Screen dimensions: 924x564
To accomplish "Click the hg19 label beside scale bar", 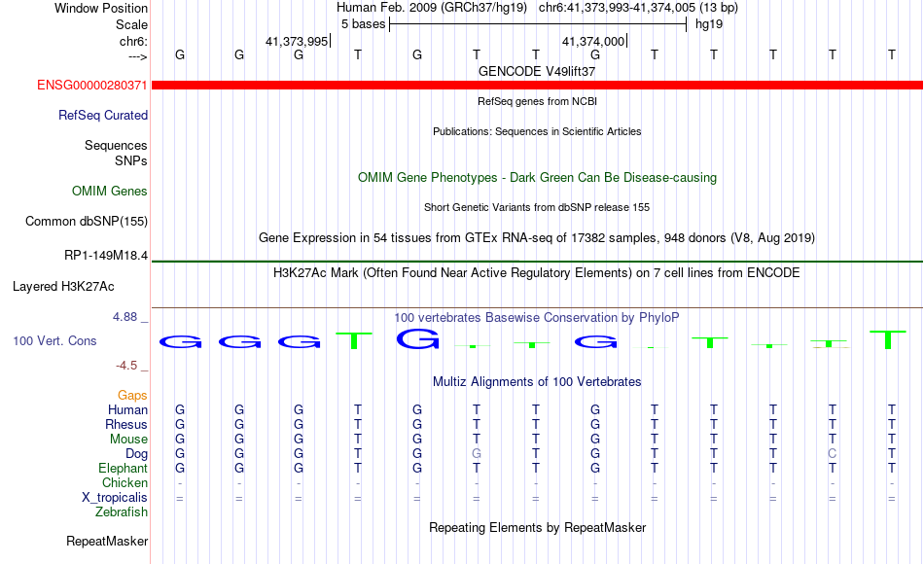I will pos(709,24).
